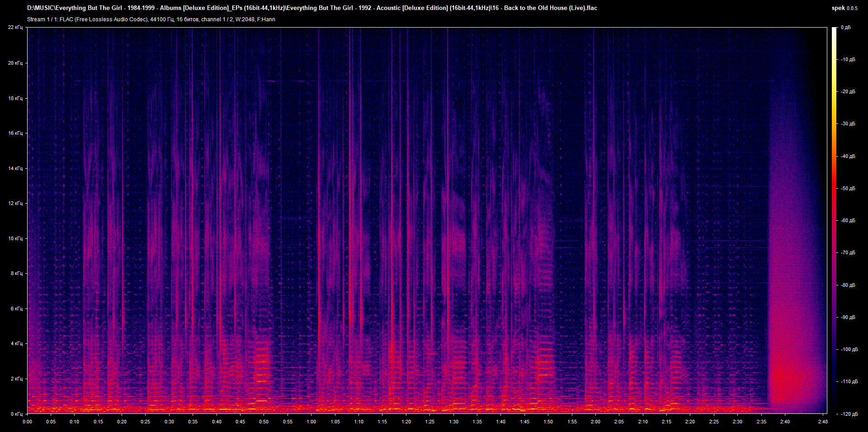868x432 pixels.
Task: Click the -60 дБ level scale label
Action: coord(848,221)
